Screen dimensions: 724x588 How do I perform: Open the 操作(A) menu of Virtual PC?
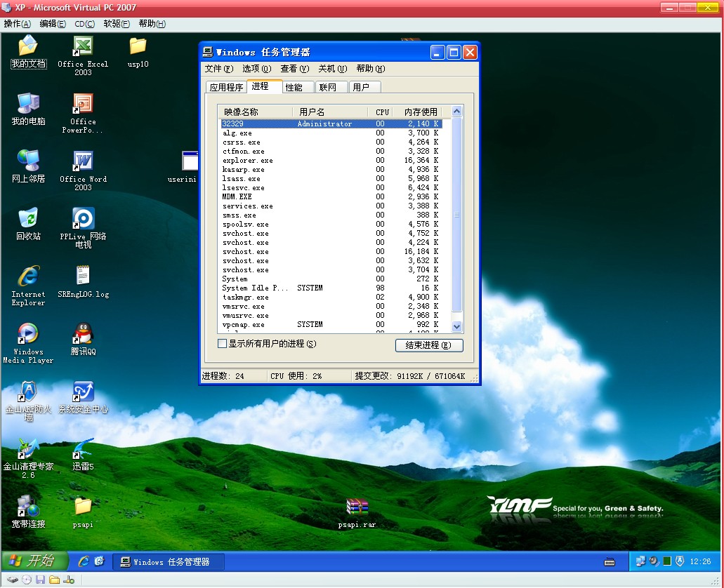[17, 24]
